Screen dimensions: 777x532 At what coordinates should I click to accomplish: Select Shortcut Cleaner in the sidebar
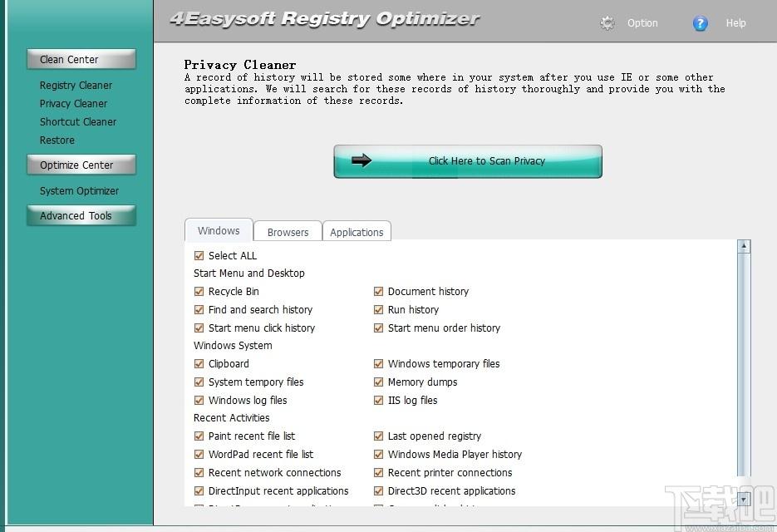point(77,121)
